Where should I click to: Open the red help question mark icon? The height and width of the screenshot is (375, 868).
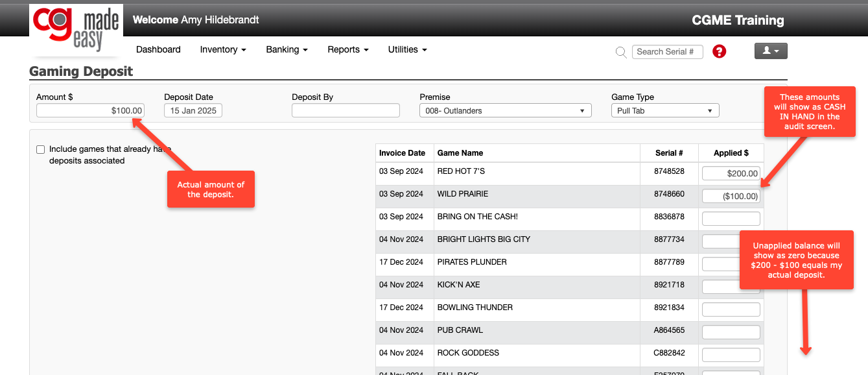coord(719,51)
